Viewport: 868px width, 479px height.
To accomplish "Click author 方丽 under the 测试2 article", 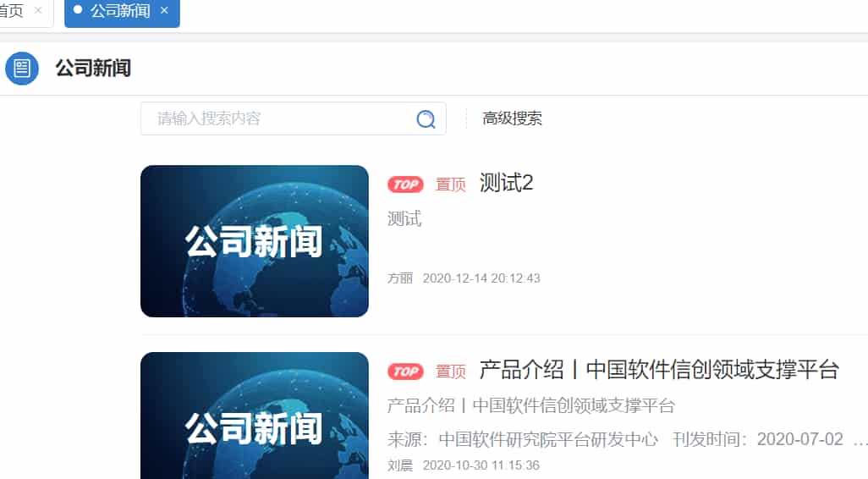I will pos(400,278).
